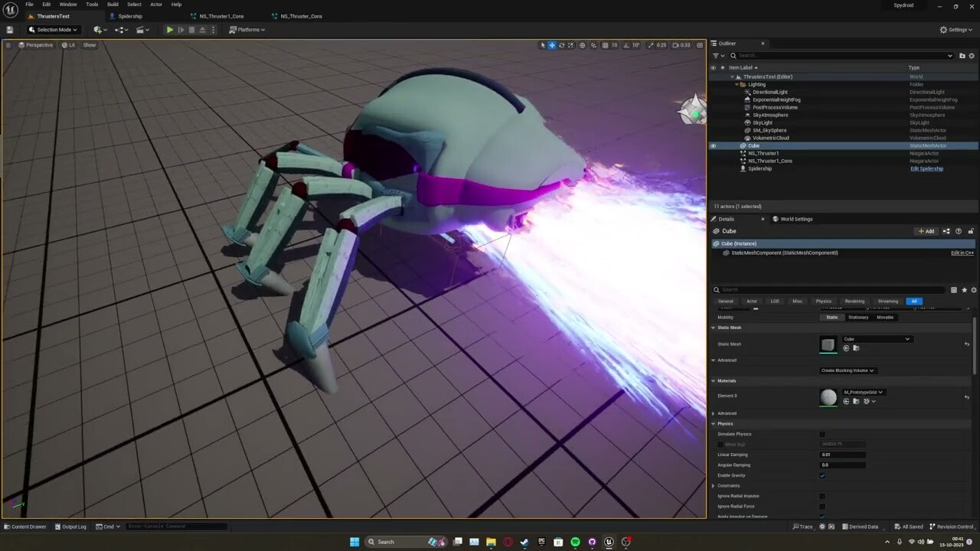The height and width of the screenshot is (551, 980).
Task: Start Play-in-Editor simulation
Action: (169, 30)
